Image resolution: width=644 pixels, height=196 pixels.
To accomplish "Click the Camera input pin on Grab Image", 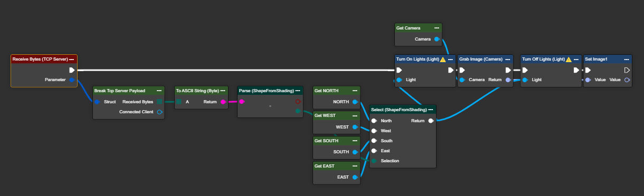I will (462, 80).
